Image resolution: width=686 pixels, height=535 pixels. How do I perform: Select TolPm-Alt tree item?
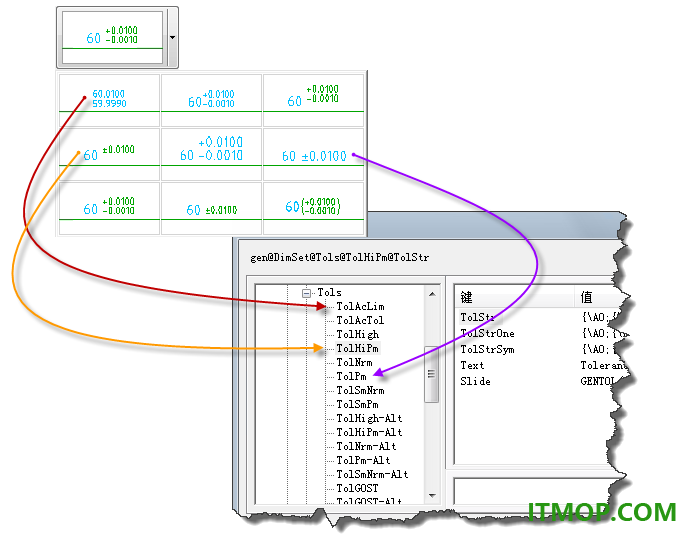point(363,461)
